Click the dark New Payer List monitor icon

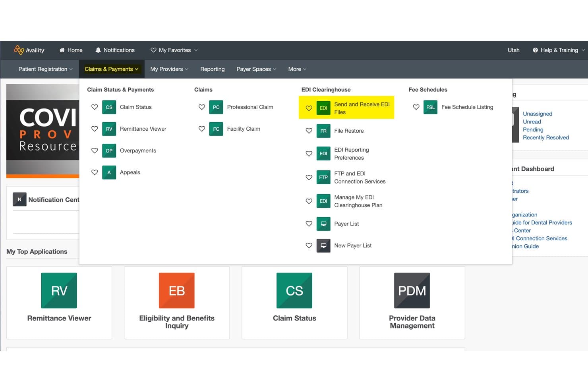(323, 246)
